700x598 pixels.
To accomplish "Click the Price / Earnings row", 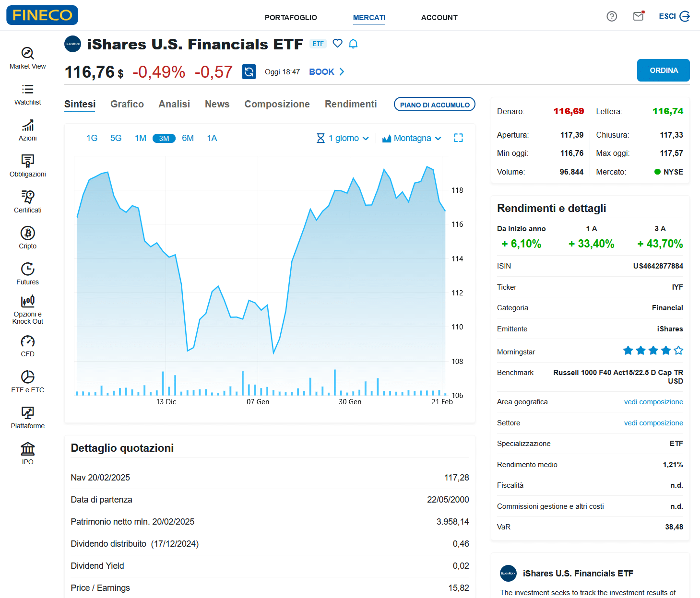I will pos(270,588).
